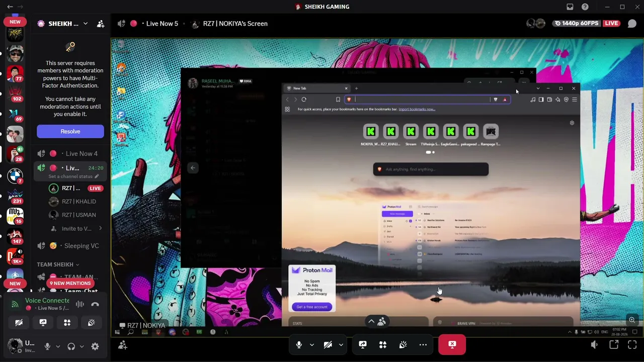Open the server with the 69 badge

pyautogui.click(x=15, y=114)
